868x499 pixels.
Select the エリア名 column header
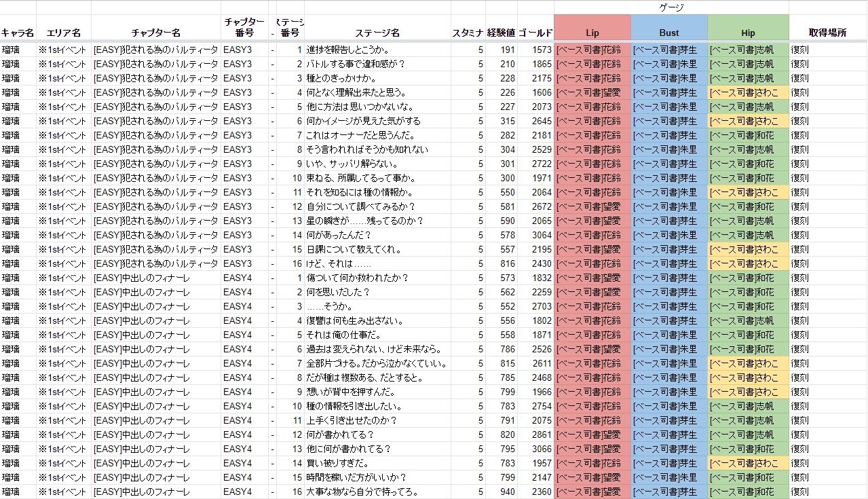pos(63,33)
